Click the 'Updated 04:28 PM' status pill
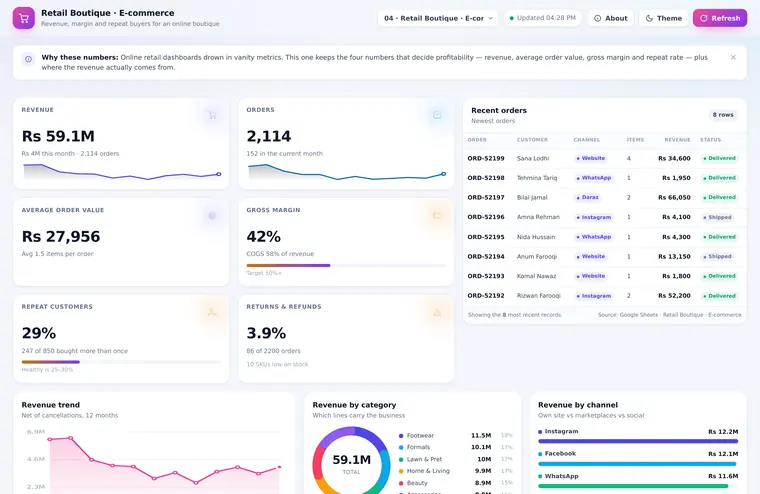 click(543, 18)
